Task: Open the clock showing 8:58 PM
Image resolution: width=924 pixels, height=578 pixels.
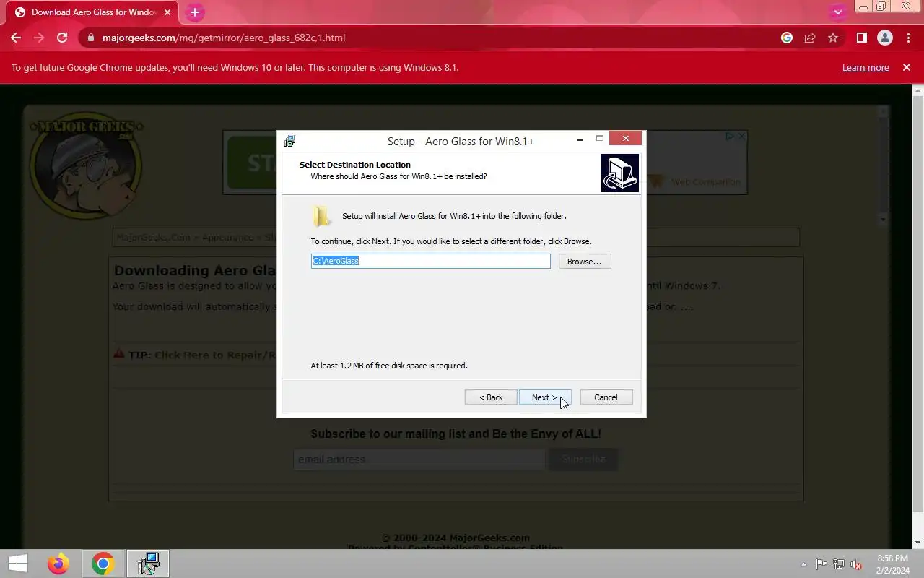Action: pyautogui.click(x=893, y=564)
